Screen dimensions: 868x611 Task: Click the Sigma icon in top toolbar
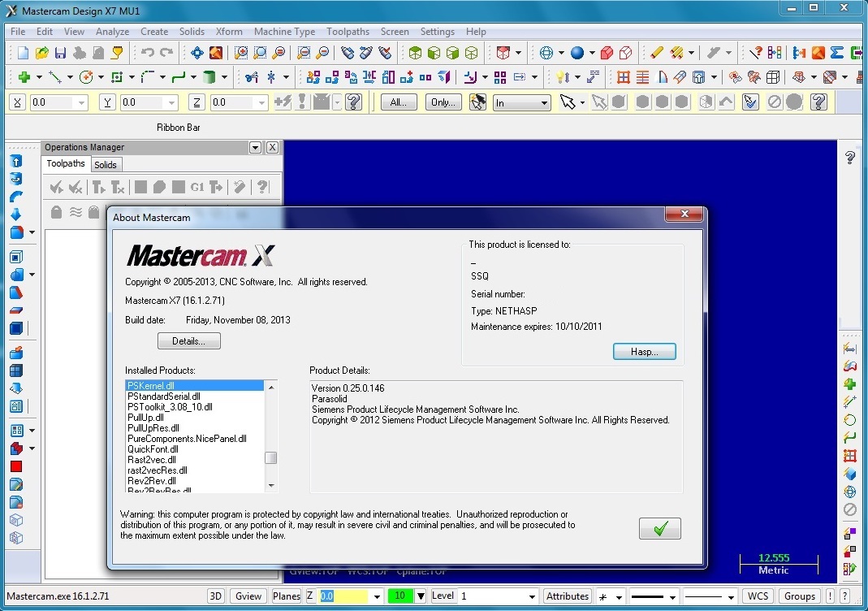(x=837, y=53)
